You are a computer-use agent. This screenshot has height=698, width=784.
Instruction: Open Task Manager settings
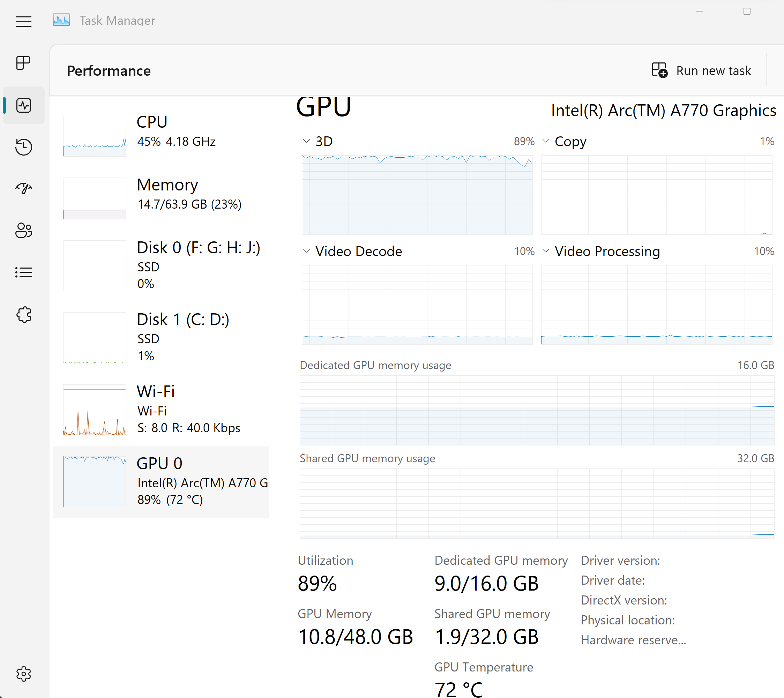click(23, 674)
